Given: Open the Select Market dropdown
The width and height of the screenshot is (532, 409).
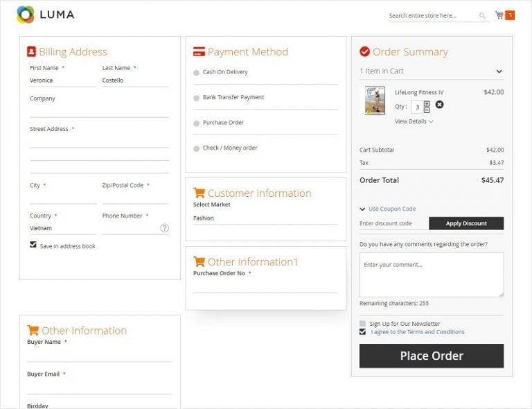Looking at the screenshot, I should 265,218.
